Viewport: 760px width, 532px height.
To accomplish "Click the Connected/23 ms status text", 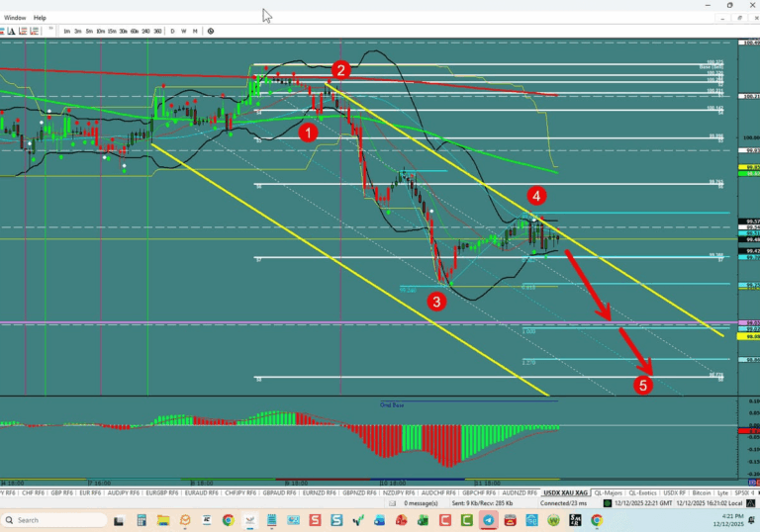I will pos(563,503).
